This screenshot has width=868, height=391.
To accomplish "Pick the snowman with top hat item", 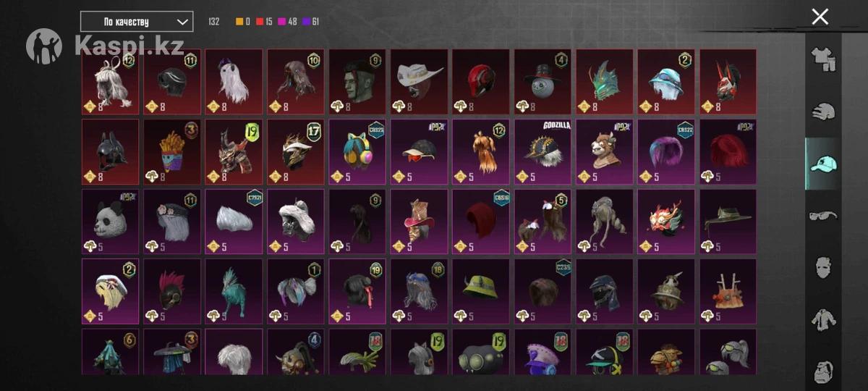I will click(x=542, y=82).
